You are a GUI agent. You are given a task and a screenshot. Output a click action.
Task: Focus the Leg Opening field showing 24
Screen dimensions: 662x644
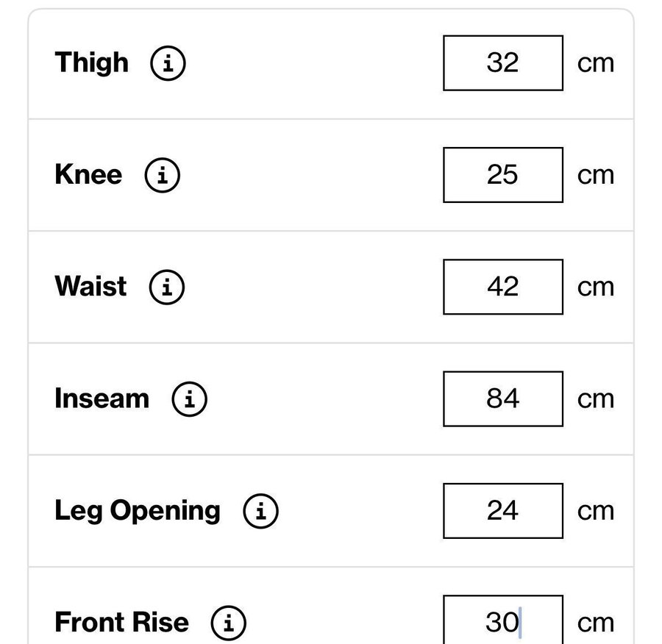tap(503, 511)
